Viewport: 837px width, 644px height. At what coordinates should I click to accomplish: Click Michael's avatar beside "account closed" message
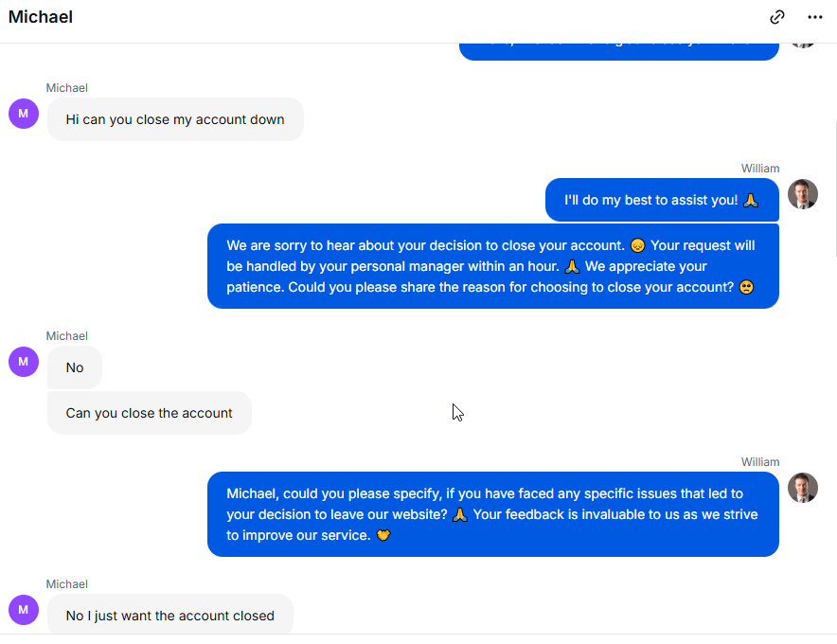pyautogui.click(x=24, y=610)
